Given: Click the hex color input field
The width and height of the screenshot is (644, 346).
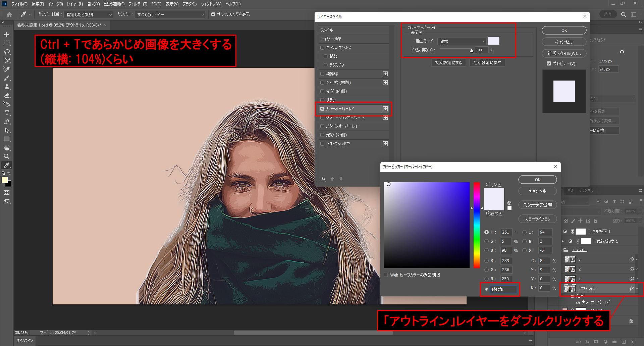Looking at the screenshot, I should click(503, 289).
